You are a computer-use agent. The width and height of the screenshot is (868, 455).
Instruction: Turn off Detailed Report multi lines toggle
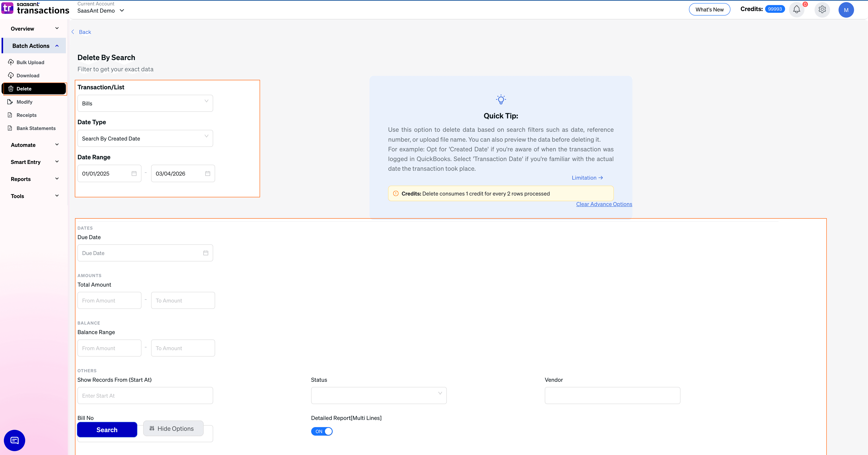point(321,431)
